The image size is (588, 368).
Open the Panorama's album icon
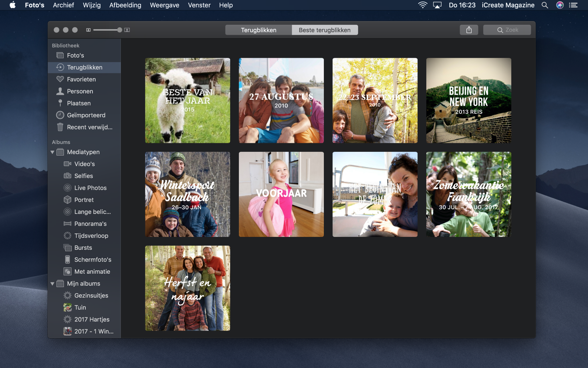coord(67,224)
